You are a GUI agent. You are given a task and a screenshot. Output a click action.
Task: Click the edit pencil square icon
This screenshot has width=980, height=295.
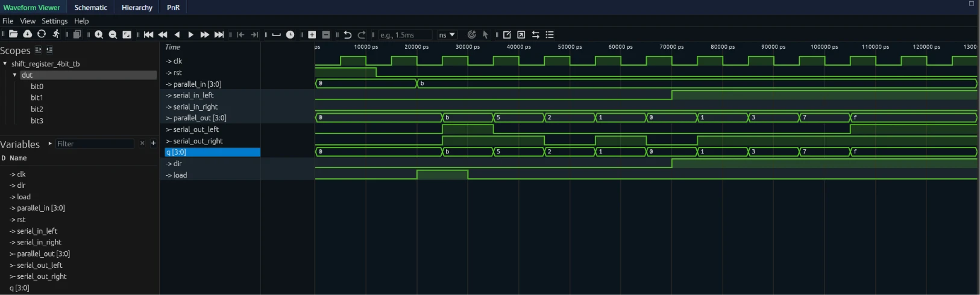[x=507, y=34]
